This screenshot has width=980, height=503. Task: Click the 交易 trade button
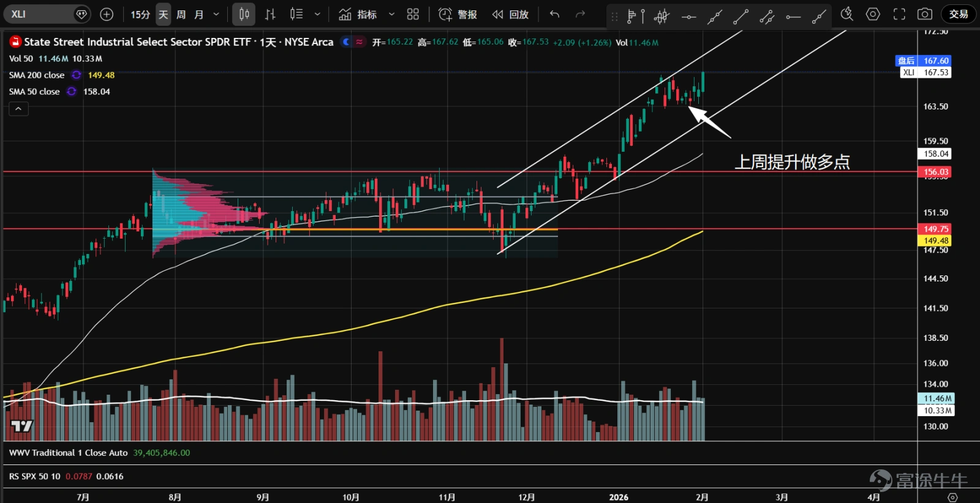959,14
